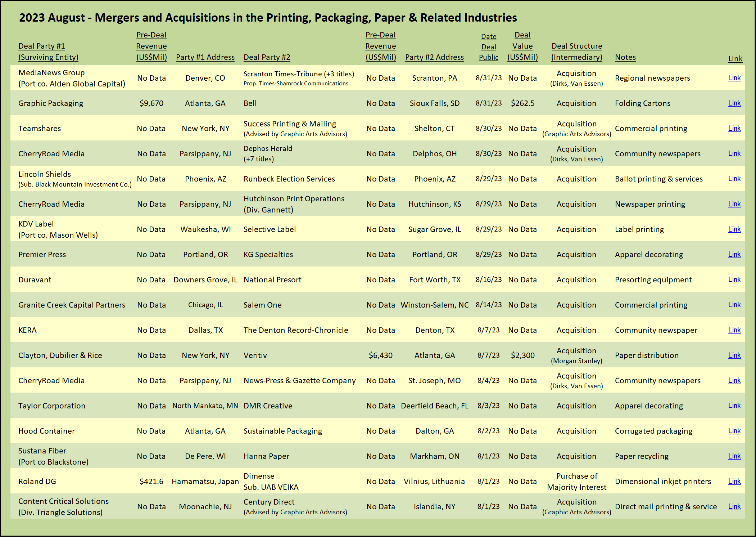Open the Link for MediaNews Group deal
This screenshot has height=537, width=756.
734,78
